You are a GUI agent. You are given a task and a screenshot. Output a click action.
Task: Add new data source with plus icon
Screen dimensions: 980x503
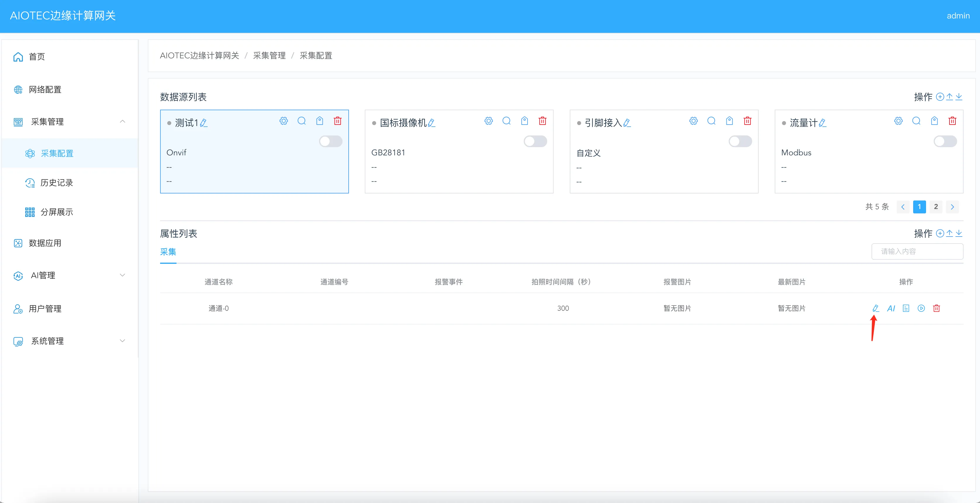point(940,97)
